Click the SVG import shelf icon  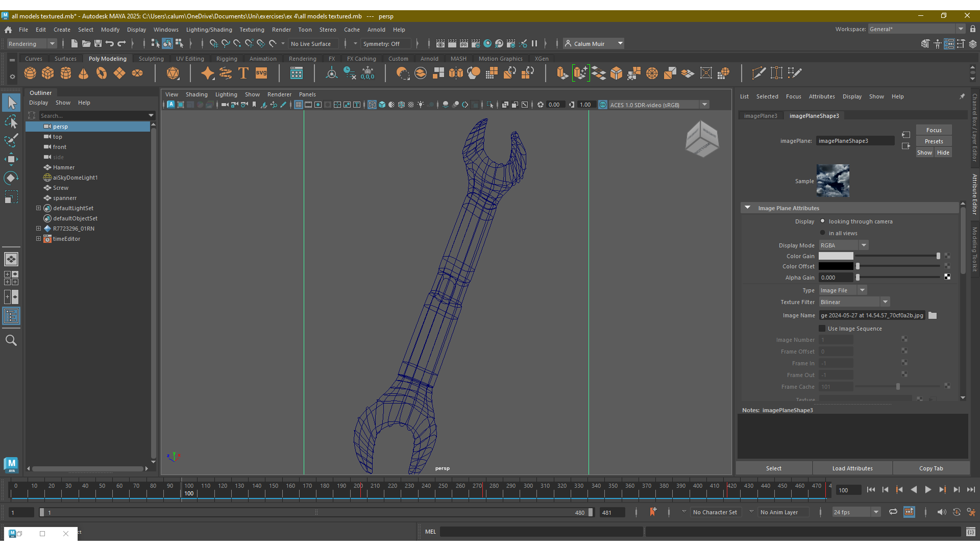pyautogui.click(x=261, y=73)
